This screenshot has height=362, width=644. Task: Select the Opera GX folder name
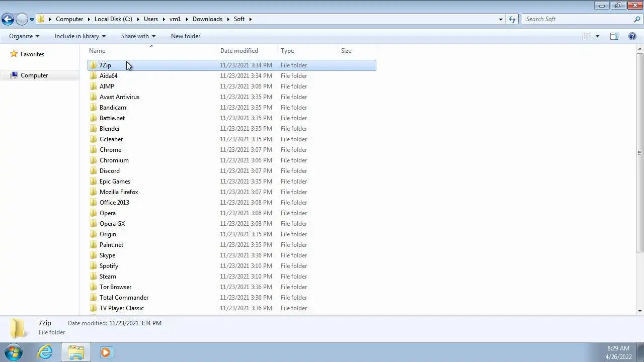tap(112, 224)
